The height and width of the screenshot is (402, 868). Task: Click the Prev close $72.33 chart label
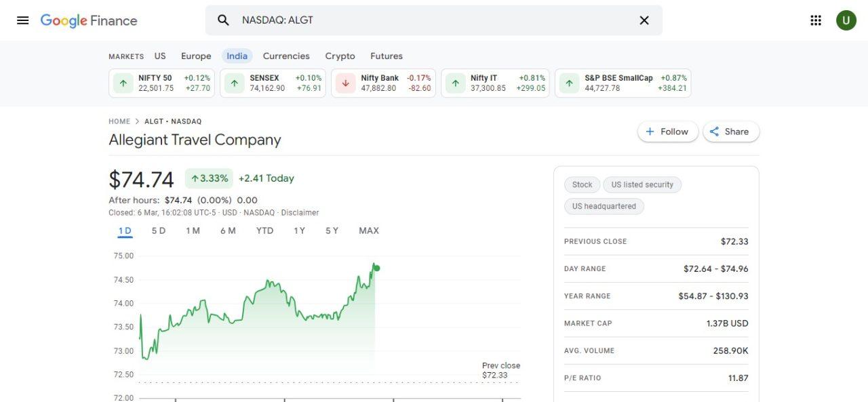(x=500, y=370)
